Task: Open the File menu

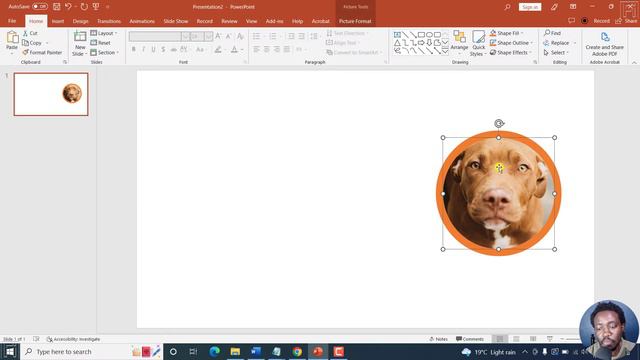Action: [12, 21]
